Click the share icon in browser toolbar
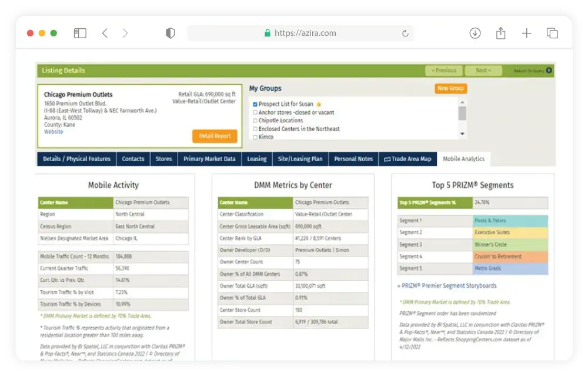The height and width of the screenshot is (376, 588). click(x=500, y=33)
